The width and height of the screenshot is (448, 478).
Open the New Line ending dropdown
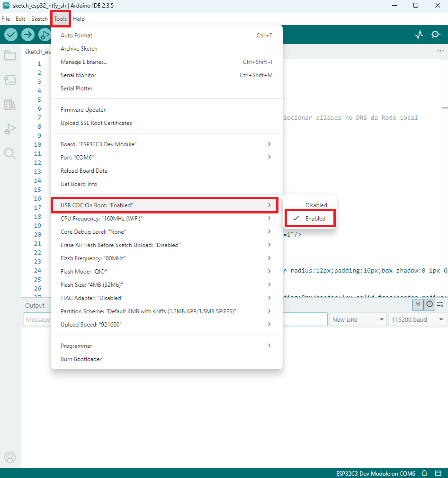358,320
